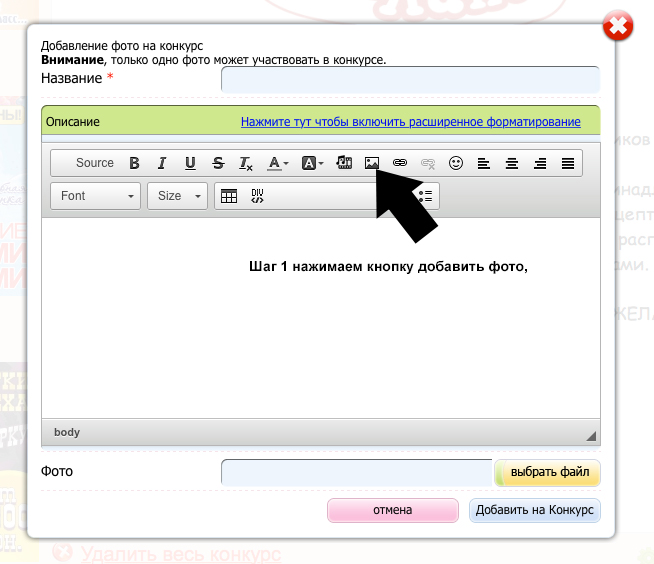Viewport: 654px width, 564px height.
Task: Toggle strikethrough formatting
Action: tap(218, 163)
